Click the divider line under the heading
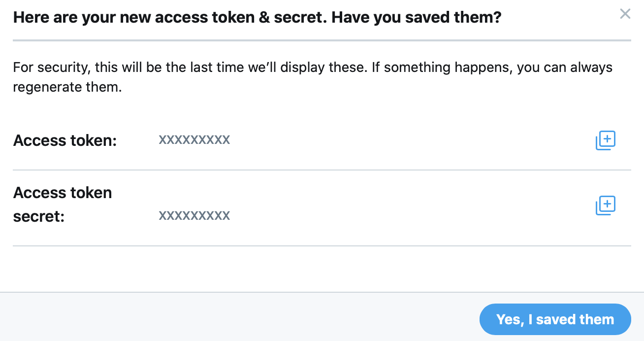The height and width of the screenshot is (341, 644). point(322,40)
